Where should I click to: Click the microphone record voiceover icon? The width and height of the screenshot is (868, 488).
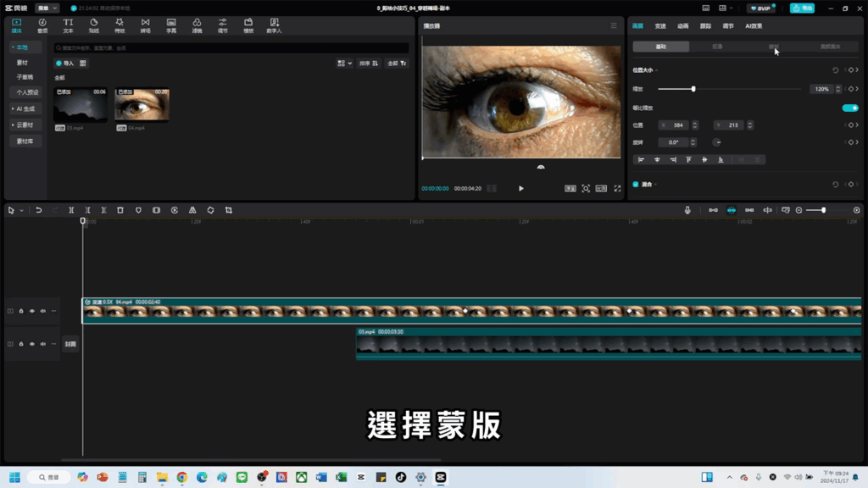point(687,210)
